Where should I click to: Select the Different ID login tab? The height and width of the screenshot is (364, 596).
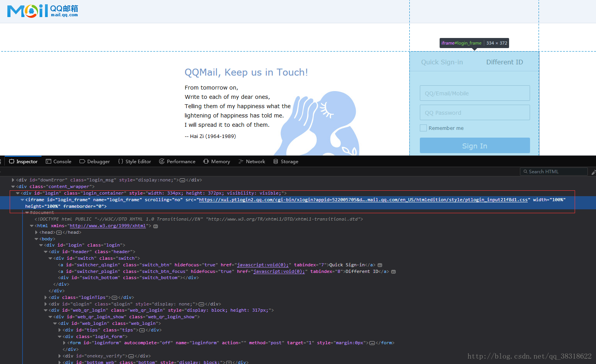pyautogui.click(x=504, y=62)
